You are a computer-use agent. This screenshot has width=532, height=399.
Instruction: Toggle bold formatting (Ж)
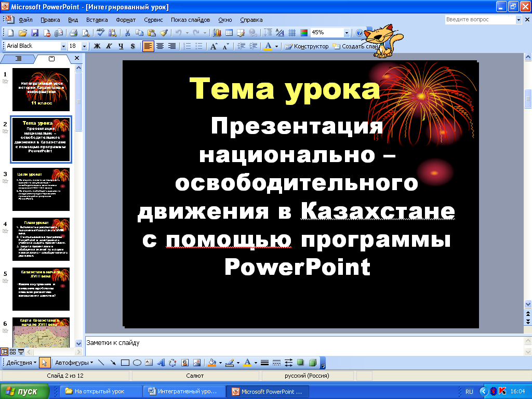[97, 46]
